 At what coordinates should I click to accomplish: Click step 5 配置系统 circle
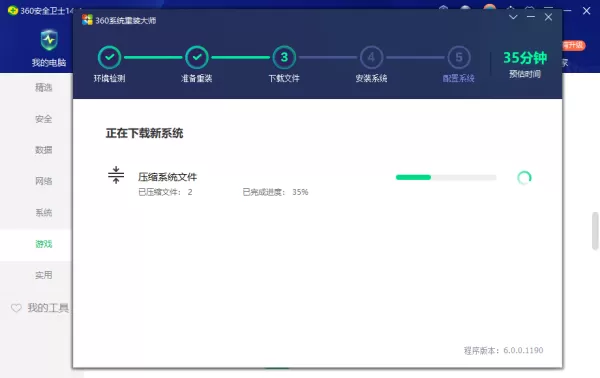[459, 57]
